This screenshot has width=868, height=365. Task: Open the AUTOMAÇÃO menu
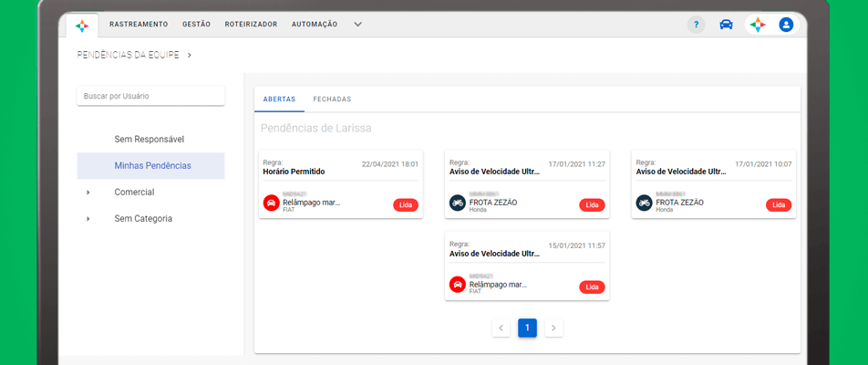coord(315,25)
